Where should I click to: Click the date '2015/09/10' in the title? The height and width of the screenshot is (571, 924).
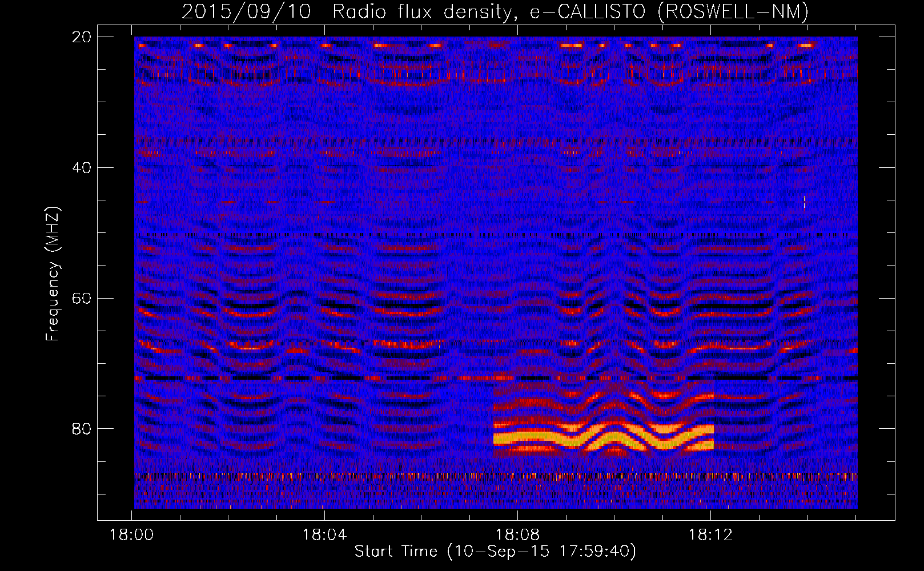point(246,11)
